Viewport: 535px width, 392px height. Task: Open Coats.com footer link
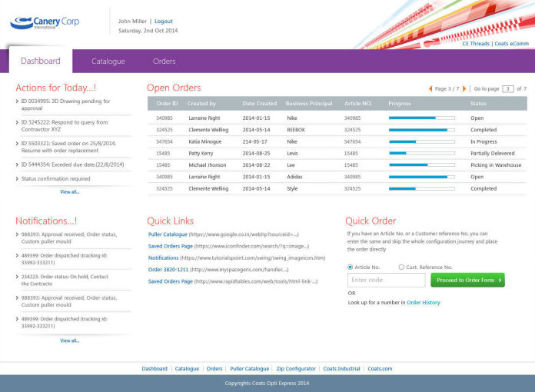tap(380, 369)
